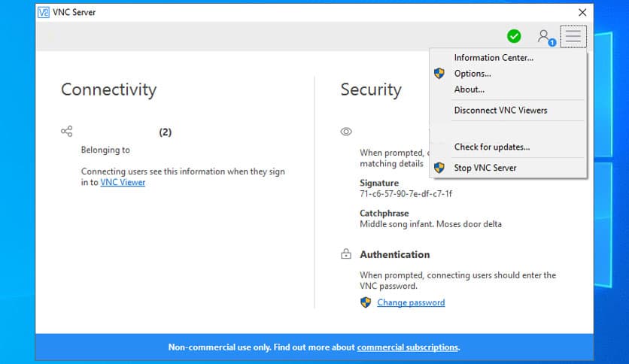Click the connectivity share icon
The width and height of the screenshot is (629, 364).
click(x=67, y=132)
